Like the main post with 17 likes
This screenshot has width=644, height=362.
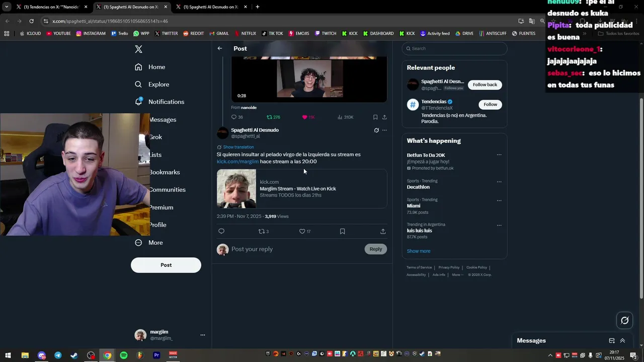tap(305, 231)
